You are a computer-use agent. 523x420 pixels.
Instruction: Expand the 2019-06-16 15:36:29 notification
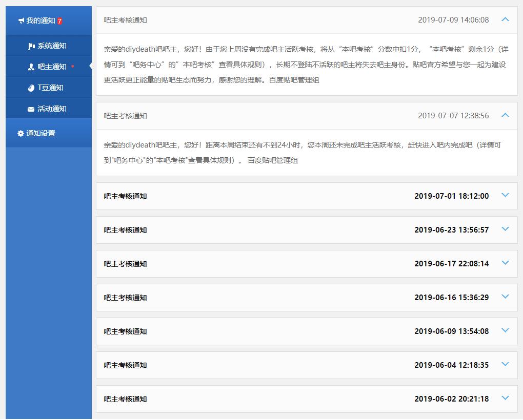(506, 297)
